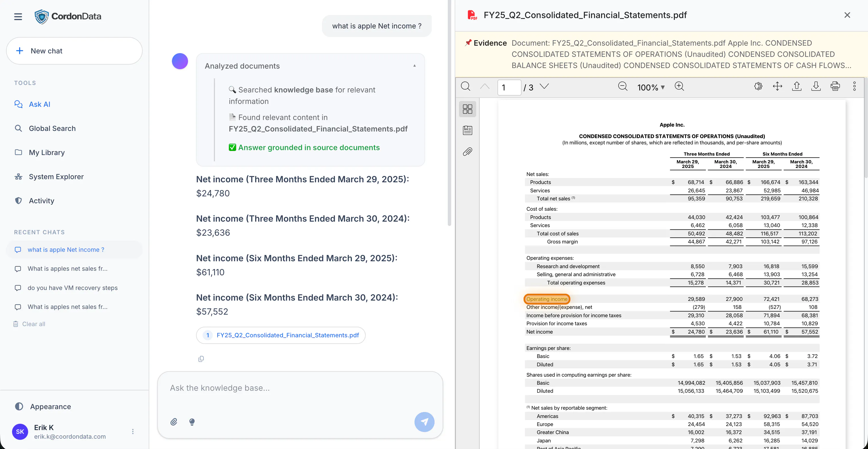Click the SK user avatar
This screenshot has height=449, width=868.
[20, 431]
